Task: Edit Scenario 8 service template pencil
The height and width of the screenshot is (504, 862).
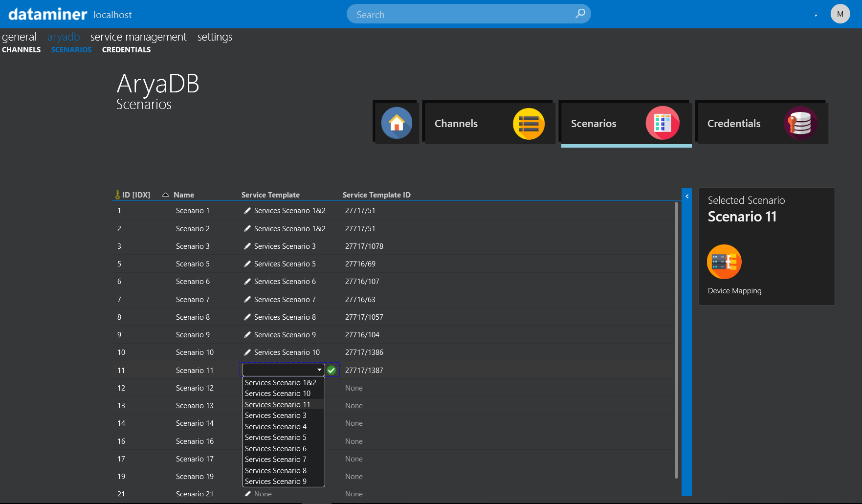Action: 247,317
